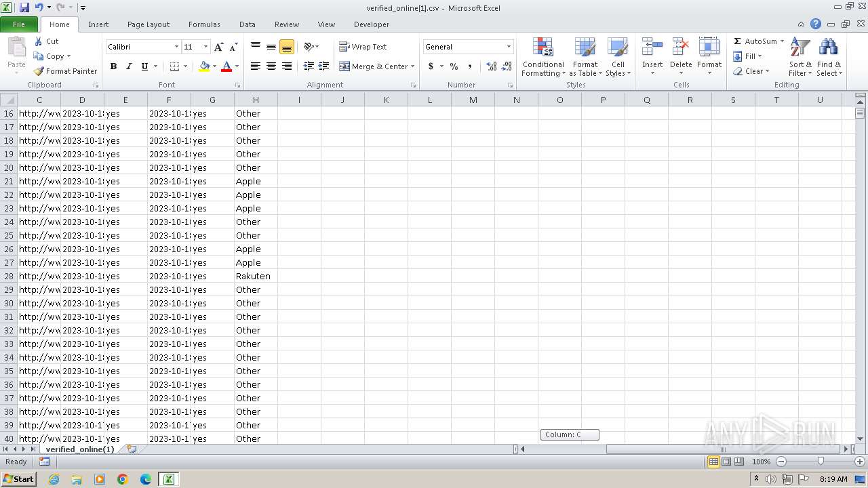Click the Delete cells icon
868x488 pixels.
point(681,48)
